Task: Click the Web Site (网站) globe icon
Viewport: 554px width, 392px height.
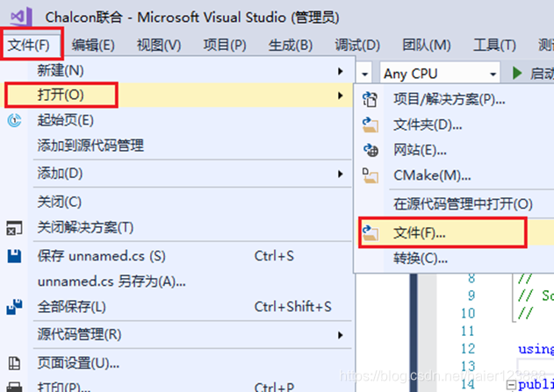Action: pos(371,150)
